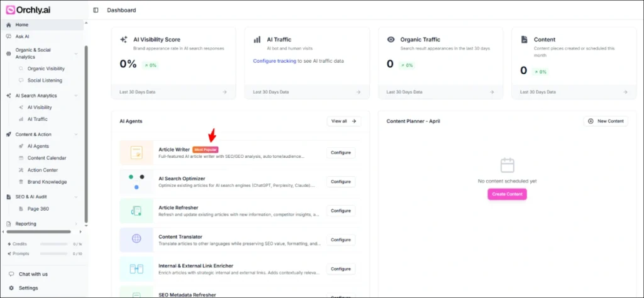The height and width of the screenshot is (298, 644).
Task: Click the Article Writer agent thumbnail
Action: [x=136, y=153]
